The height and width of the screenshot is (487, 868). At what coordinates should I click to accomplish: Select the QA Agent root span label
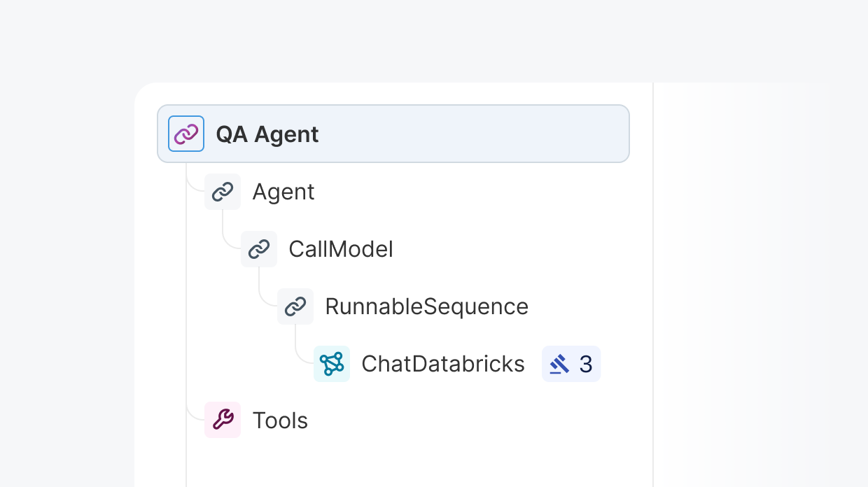pyautogui.click(x=267, y=134)
